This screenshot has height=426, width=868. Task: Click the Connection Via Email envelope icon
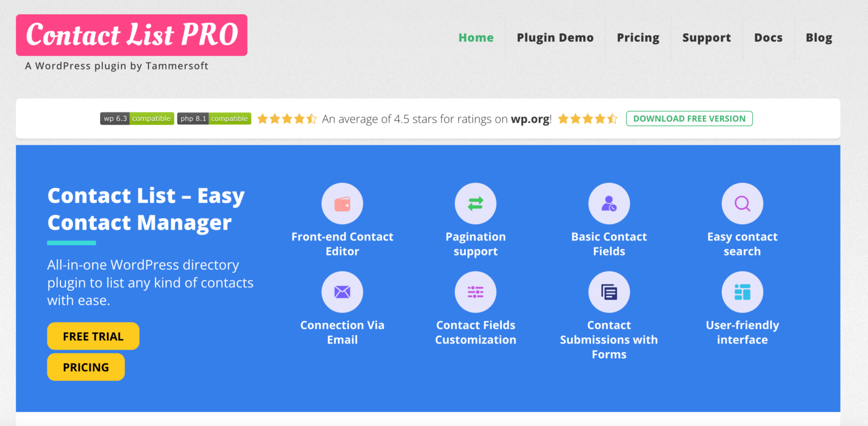[x=342, y=292]
